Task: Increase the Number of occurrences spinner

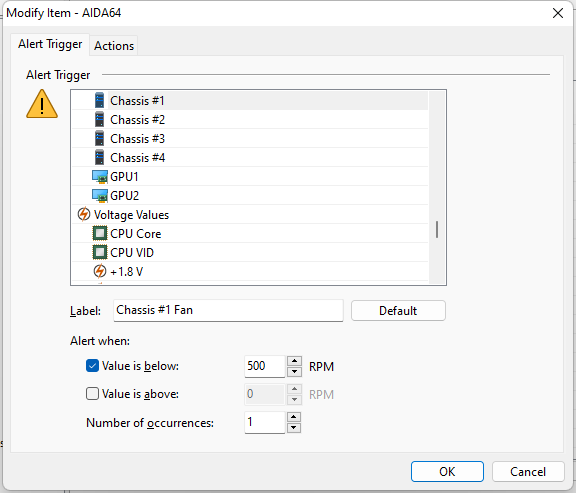Action: (x=294, y=417)
